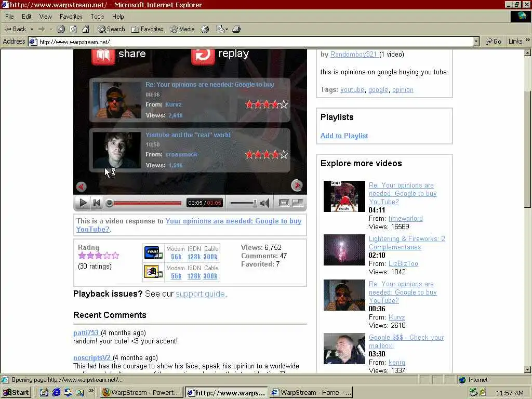The image size is (532, 399).
Task: Click the Search toolbar button
Action: [111, 29]
